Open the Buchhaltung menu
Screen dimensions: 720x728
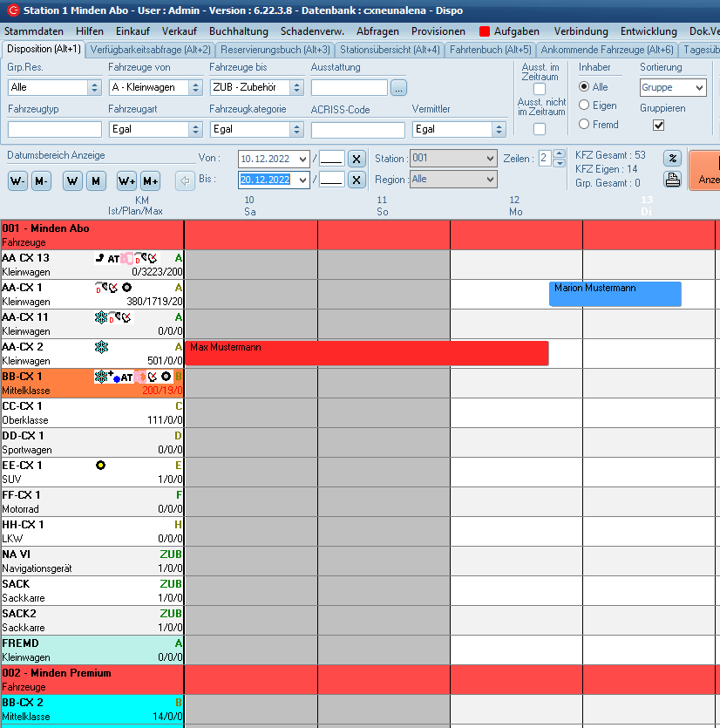point(239,31)
